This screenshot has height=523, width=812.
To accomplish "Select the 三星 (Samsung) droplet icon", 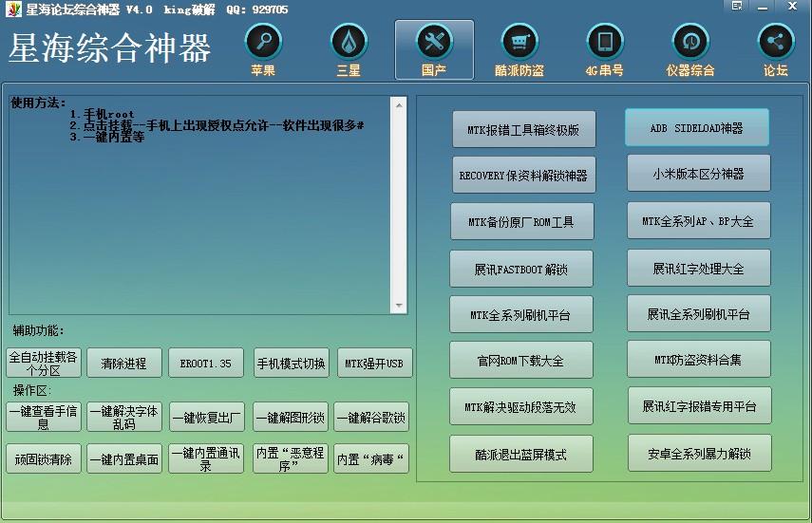I will click(x=349, y=43).
